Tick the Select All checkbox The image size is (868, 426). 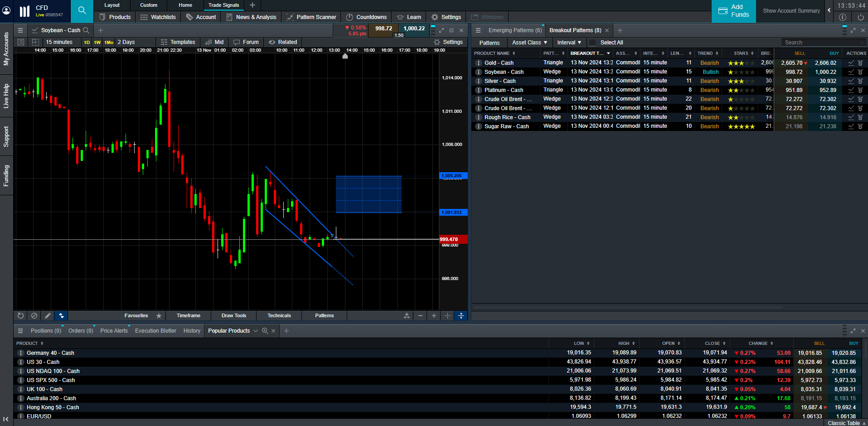coord(592,43)
